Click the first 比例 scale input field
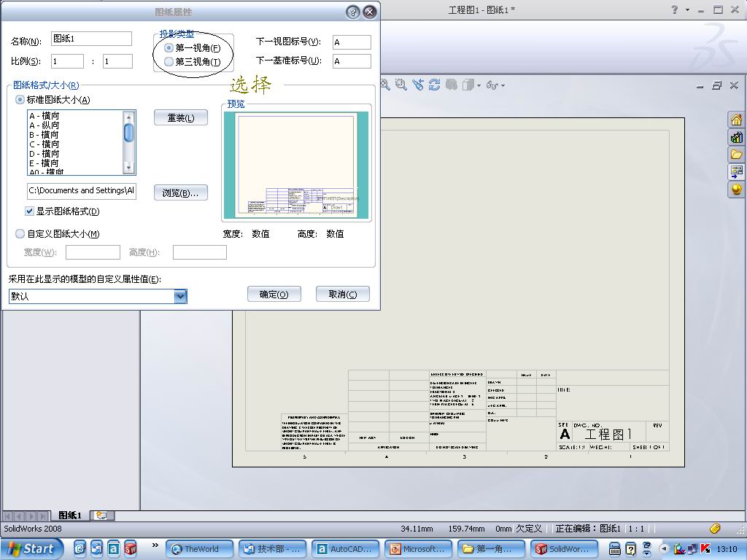The width and height of the screenshot is (747, 560). (x=67, y=61)
